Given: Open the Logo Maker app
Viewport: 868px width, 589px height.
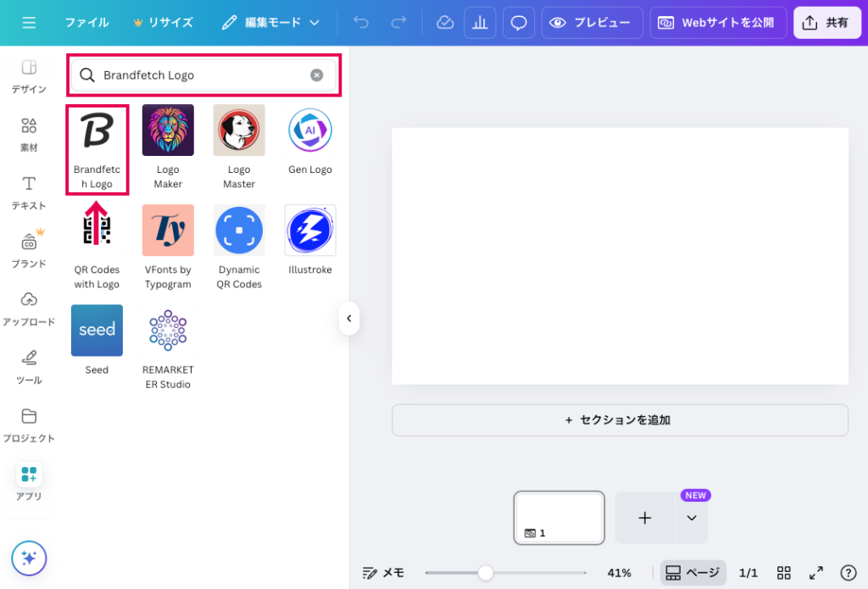Looking at the screenshot, I should 168,147.
